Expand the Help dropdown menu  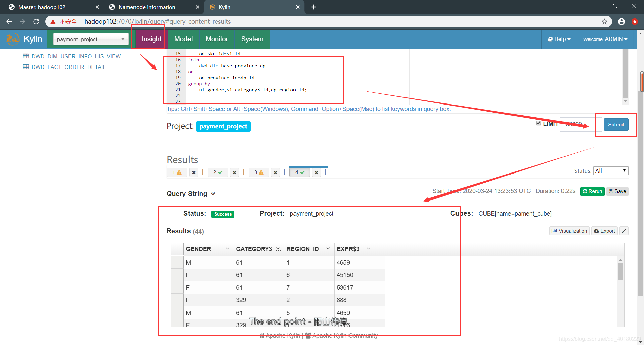559,39
